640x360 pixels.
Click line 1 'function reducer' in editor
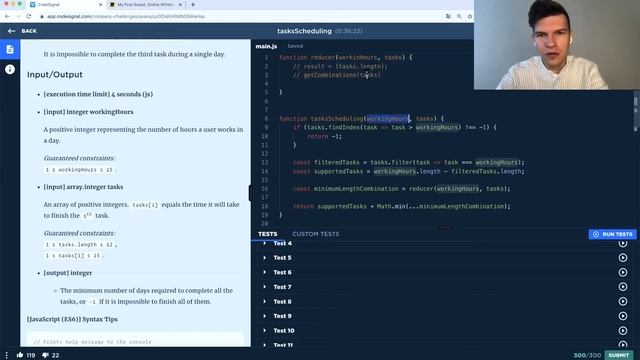click(x=307, y=58)
